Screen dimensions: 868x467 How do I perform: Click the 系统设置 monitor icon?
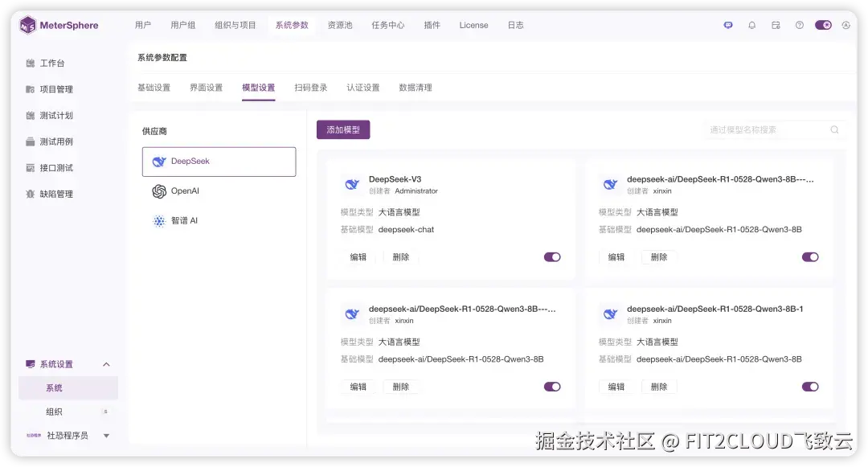[x=31, y=364]
